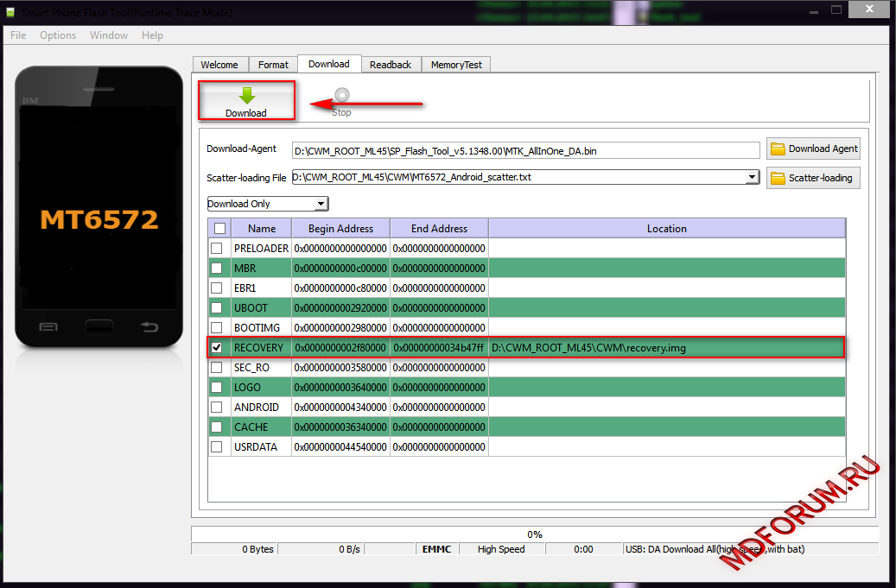Close the Flash Tool window
This screenshot has height=588, width=896.
[869, 9]
